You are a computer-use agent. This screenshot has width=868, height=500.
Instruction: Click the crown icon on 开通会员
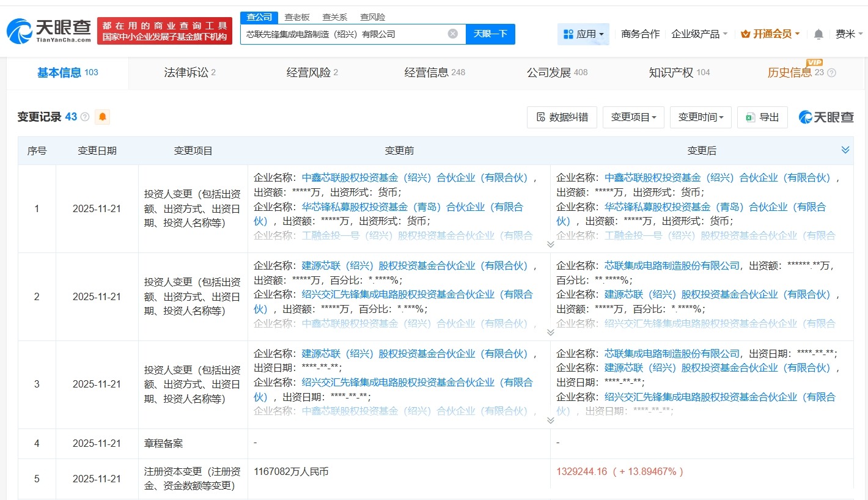pos(745,34)
